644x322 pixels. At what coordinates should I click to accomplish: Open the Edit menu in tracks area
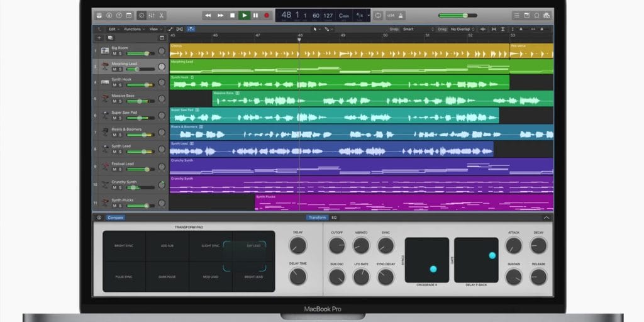(x=114, y=29)
